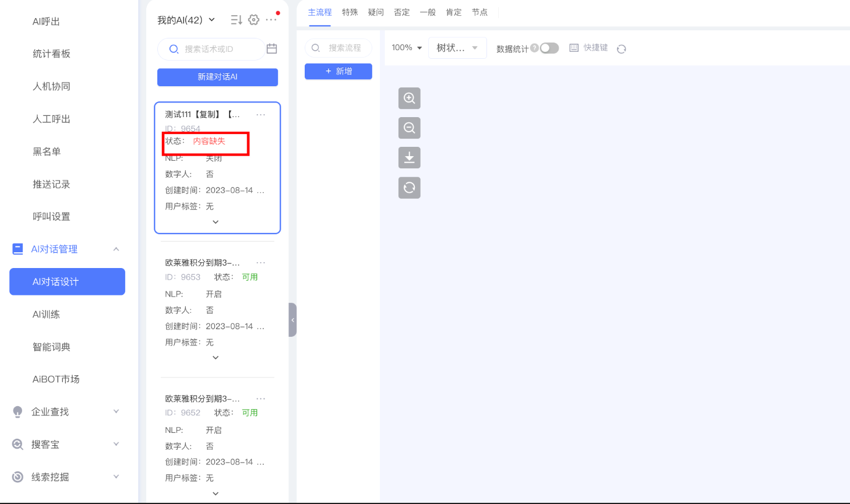The width and height of the screenshot is (850, 504).
Task: Click the refresh icon next to 快捷键
Action: pos(622,49)
